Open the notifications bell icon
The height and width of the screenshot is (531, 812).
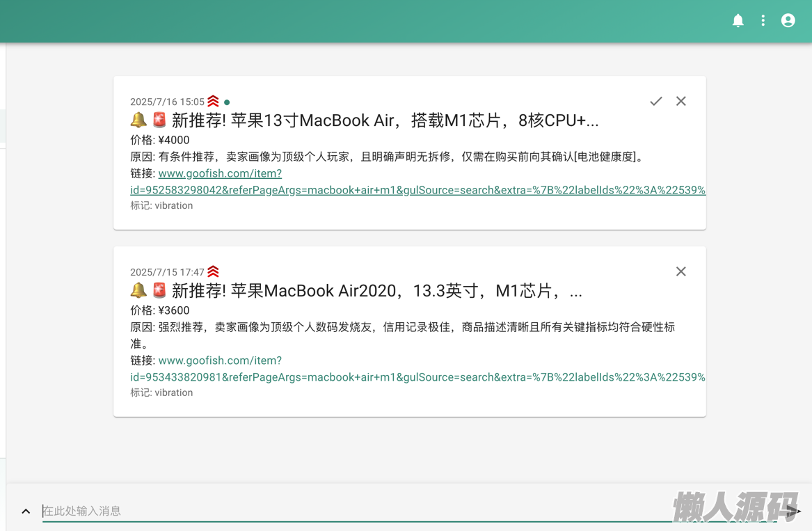[738, 20]
